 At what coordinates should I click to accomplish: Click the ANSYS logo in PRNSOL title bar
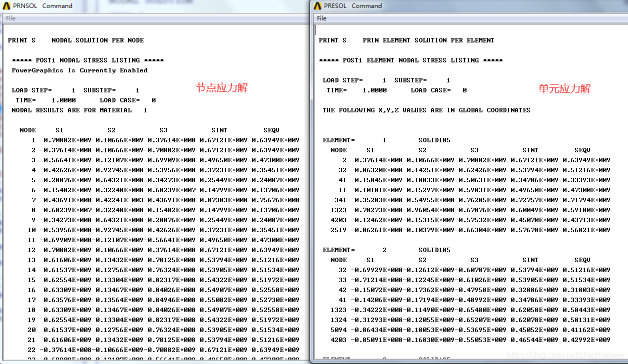(7, 6)
